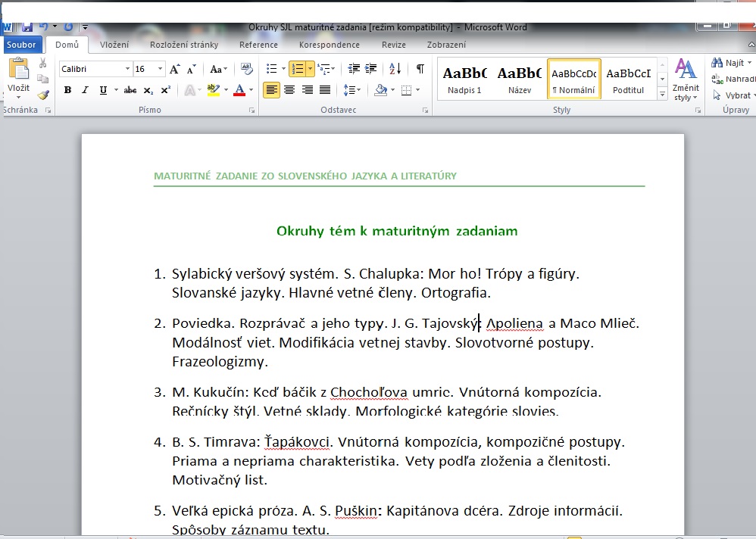Click the Grow Font icon
Image resolution: width=756 pixels, height=539 pixels.
click(175, 69)
